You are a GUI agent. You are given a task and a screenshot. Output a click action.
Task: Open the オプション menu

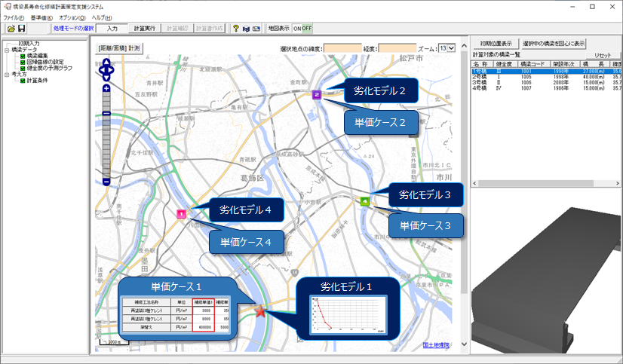pos(72,18)
